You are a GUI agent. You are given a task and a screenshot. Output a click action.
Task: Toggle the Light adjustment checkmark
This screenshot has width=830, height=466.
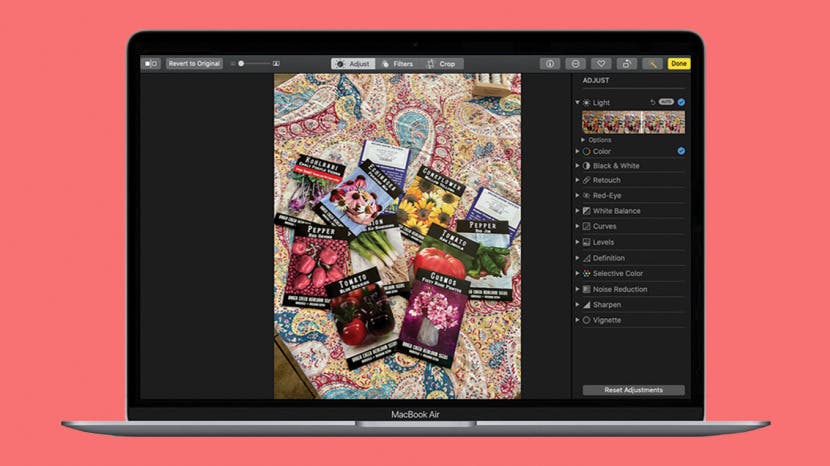click(681, 102)
